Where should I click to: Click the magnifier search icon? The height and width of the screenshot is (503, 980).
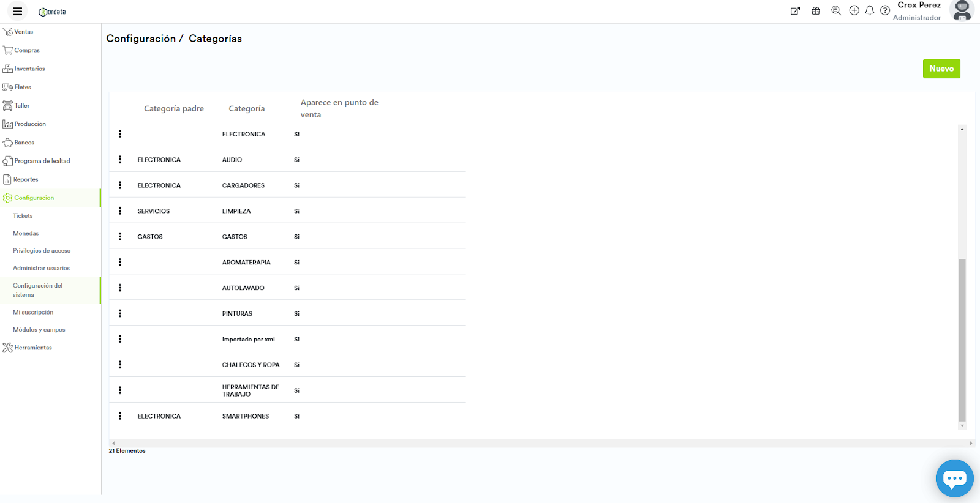(x=836, y=10)
